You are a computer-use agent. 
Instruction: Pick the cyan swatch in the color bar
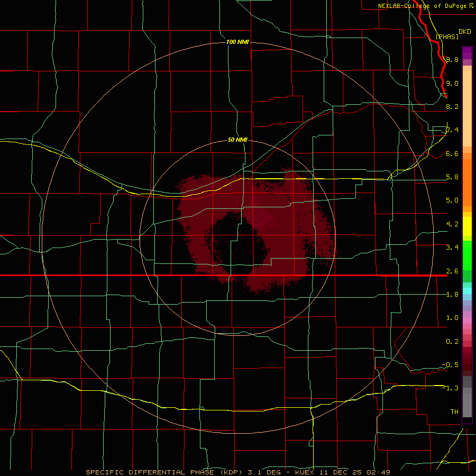pyautogui.click(x=467, y=291)
